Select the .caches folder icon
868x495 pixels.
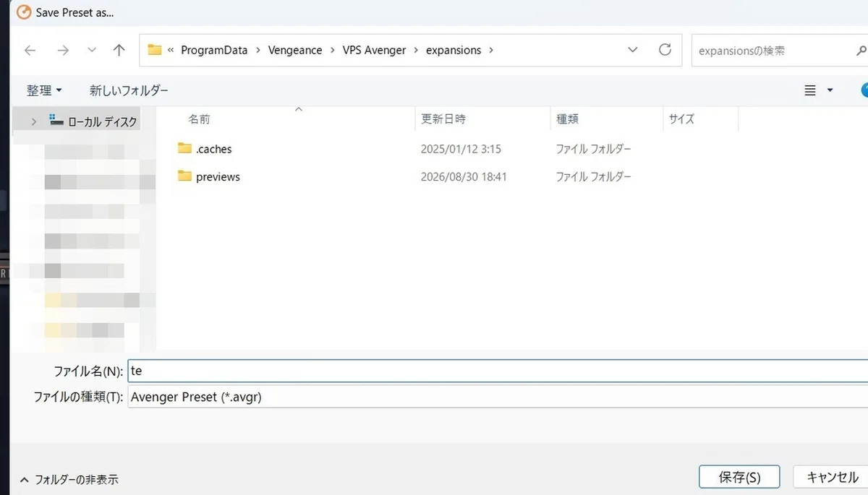pyautogui.click(x=184, y=149)
